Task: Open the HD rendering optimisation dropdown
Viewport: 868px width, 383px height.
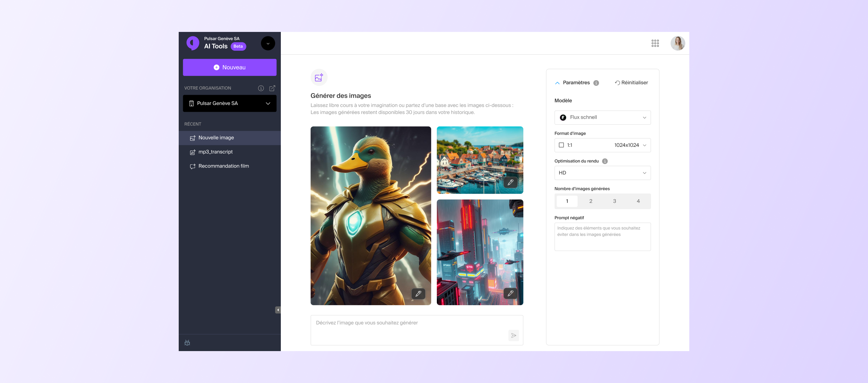Action: pos(602,173)
